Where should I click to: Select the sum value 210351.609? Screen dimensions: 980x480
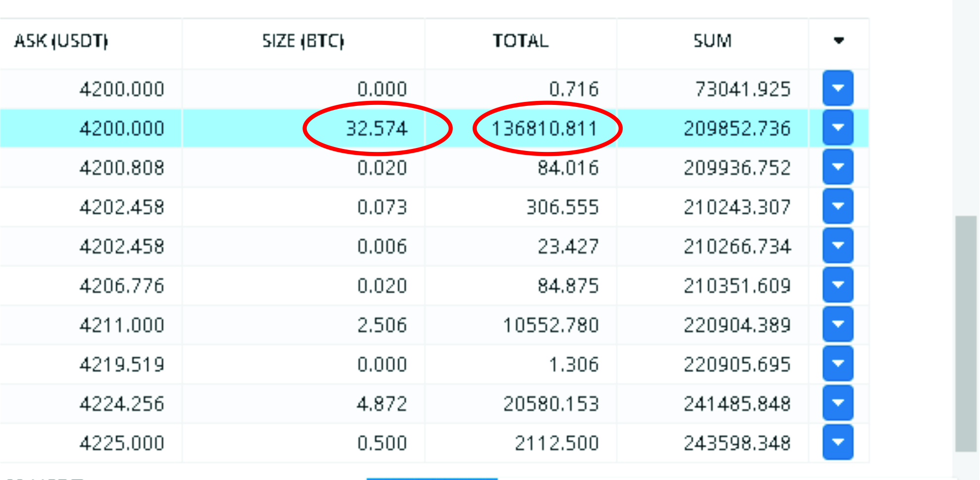737,286
